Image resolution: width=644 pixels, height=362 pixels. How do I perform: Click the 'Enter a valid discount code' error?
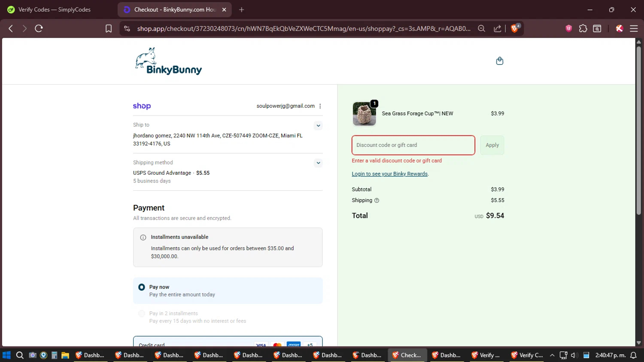pos(397,161)
